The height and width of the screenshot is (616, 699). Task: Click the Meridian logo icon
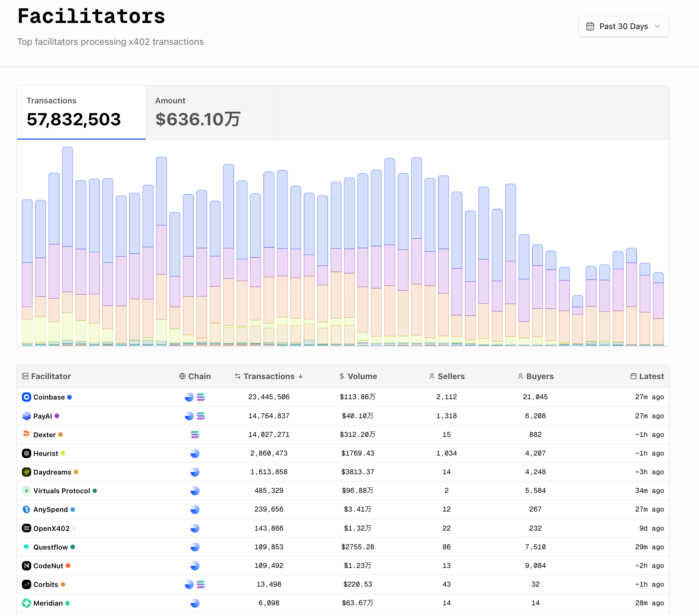[x=27, y=603]
